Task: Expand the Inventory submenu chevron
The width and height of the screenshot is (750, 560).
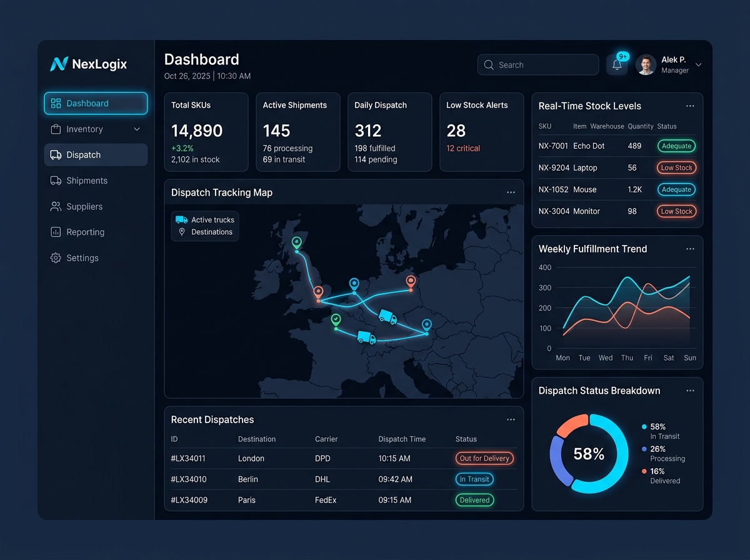Action: click(137, 129)
